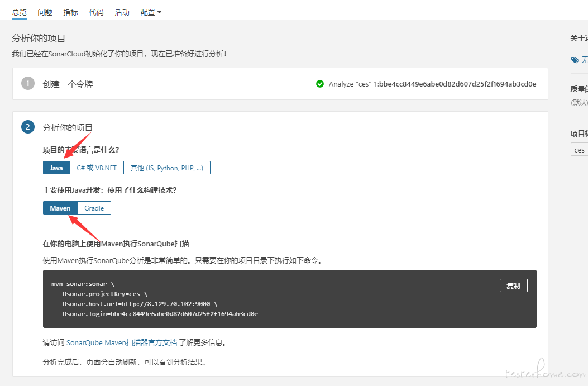Open the 活动 tab

[x=122, y=12]
